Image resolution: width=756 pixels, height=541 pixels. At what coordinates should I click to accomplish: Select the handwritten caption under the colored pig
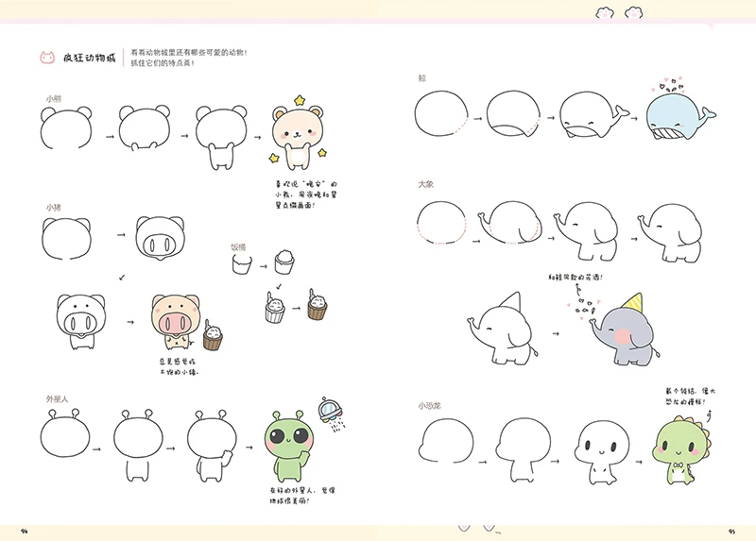point(179,366)
